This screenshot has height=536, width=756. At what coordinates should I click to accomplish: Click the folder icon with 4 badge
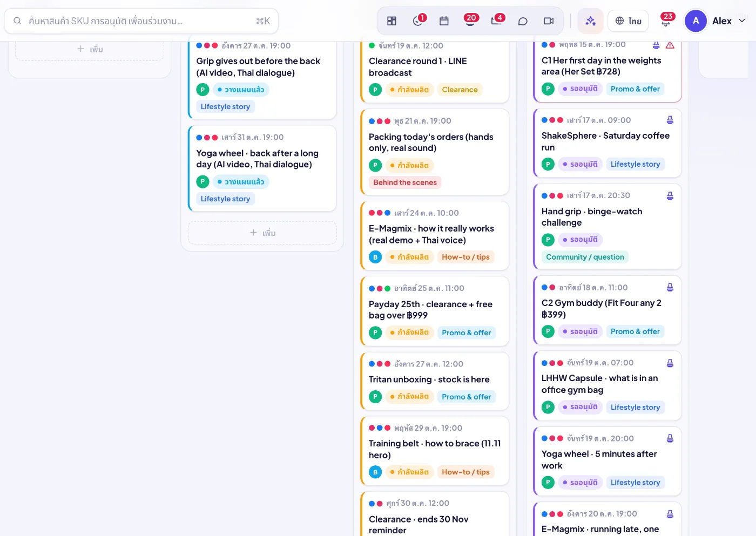[x=497, y=21]
